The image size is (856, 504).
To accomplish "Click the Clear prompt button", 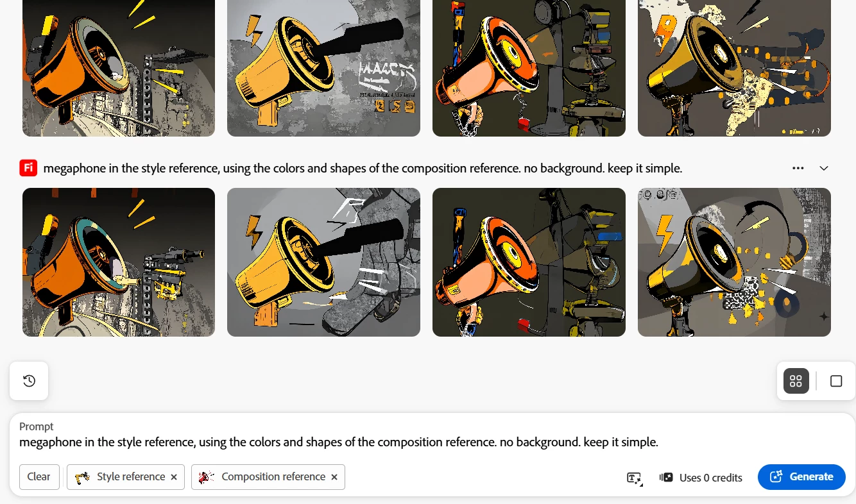I will (x=39, y=477).
